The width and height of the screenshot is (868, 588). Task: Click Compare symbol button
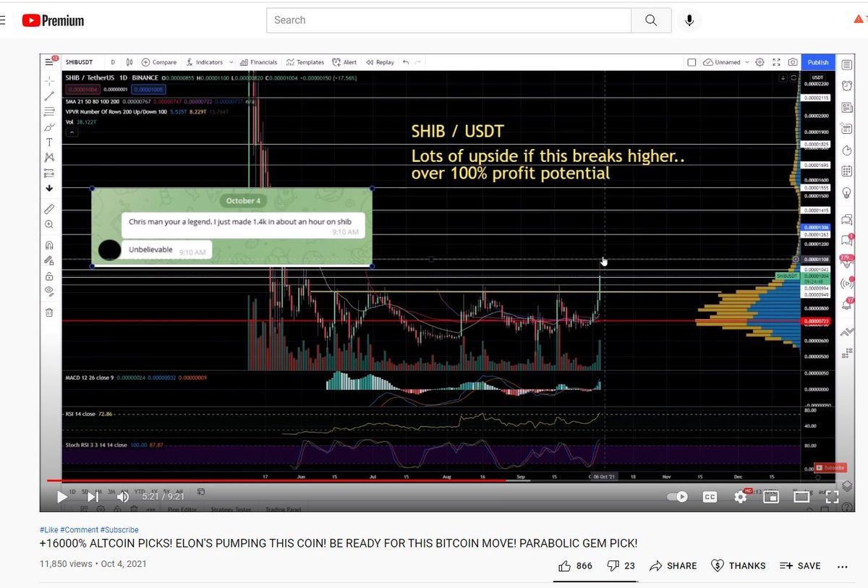pyautogui.click(x=159, y=62)
